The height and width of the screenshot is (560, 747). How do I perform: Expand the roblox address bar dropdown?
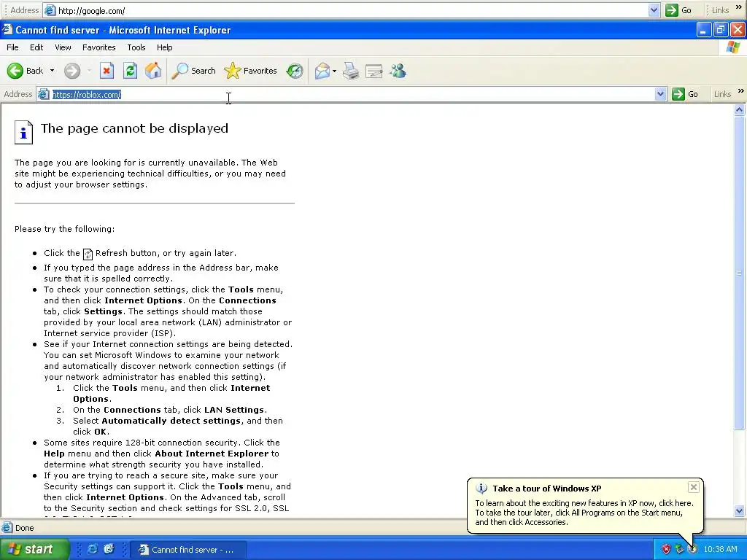coord(660,94)
